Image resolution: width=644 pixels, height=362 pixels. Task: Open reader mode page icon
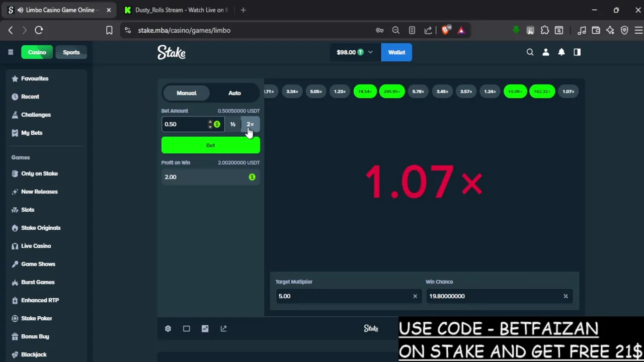412,30
